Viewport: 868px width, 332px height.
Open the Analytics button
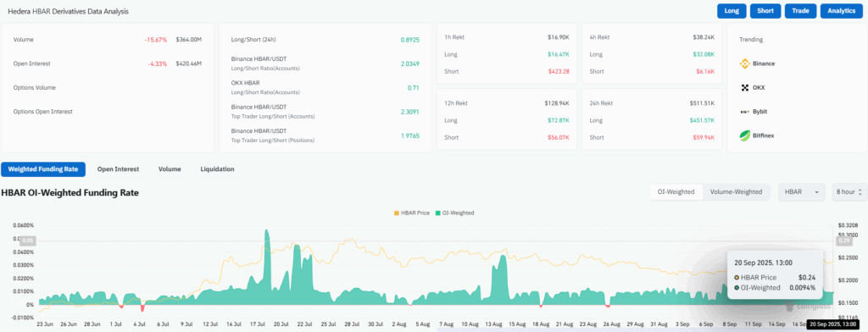coord(842,11)
